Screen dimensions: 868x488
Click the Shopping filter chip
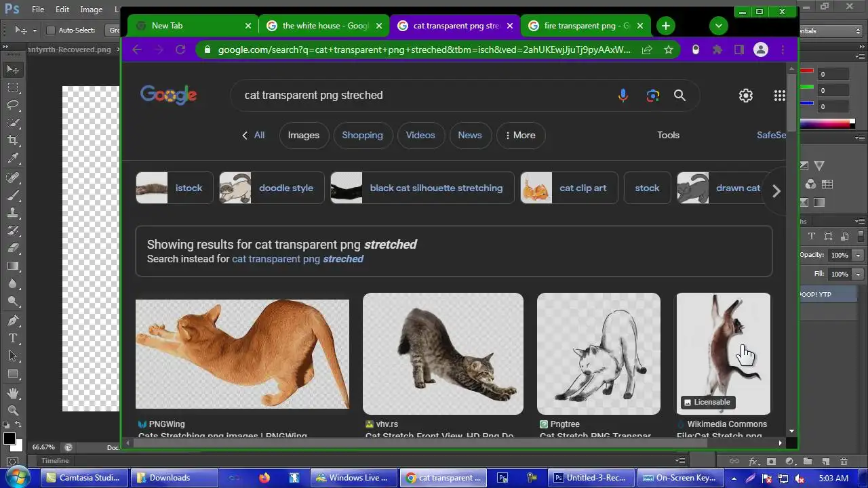coord(362,136)
